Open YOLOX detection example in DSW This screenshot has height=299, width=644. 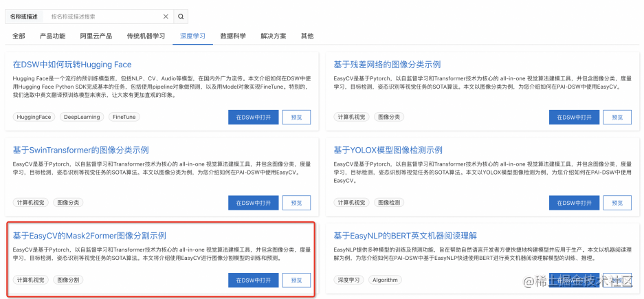574,203
